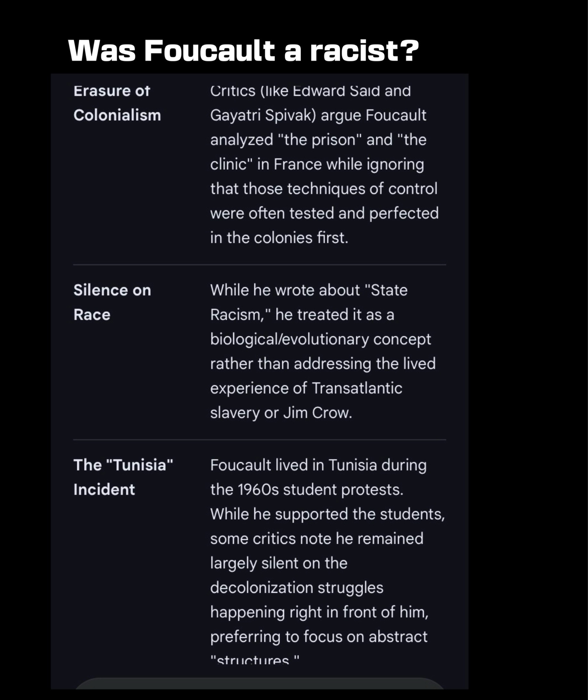Viewport: 588px width, 700px height.
Task: Click the word "Transatlantic" in the table
Action: click(357, 388)
